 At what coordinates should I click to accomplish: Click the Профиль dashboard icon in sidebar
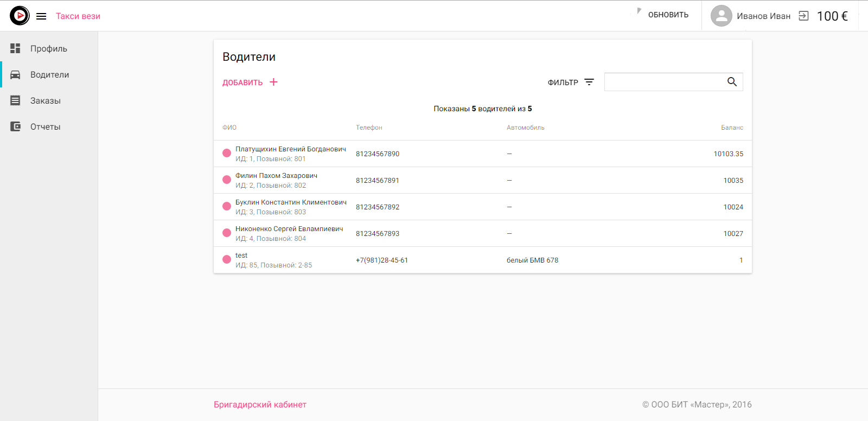coord(15,48)
